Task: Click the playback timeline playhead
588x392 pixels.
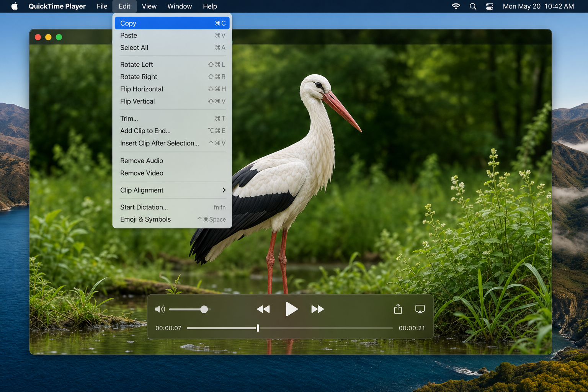Action: [258, 328]
